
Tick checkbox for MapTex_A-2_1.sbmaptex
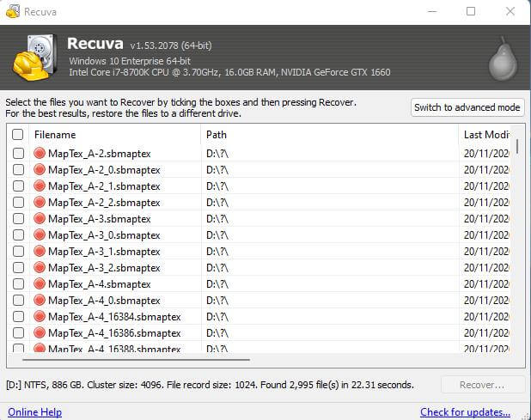click(x=18, y=186)
